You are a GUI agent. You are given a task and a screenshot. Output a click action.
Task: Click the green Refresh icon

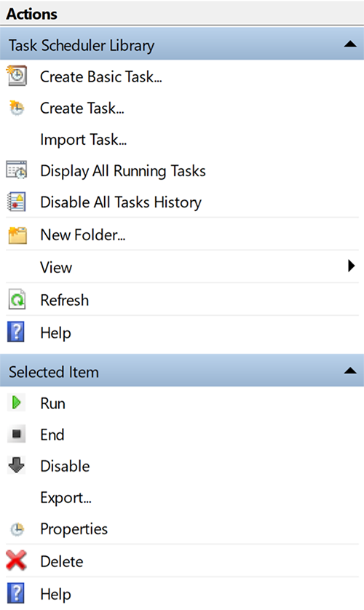coord(17,300)
